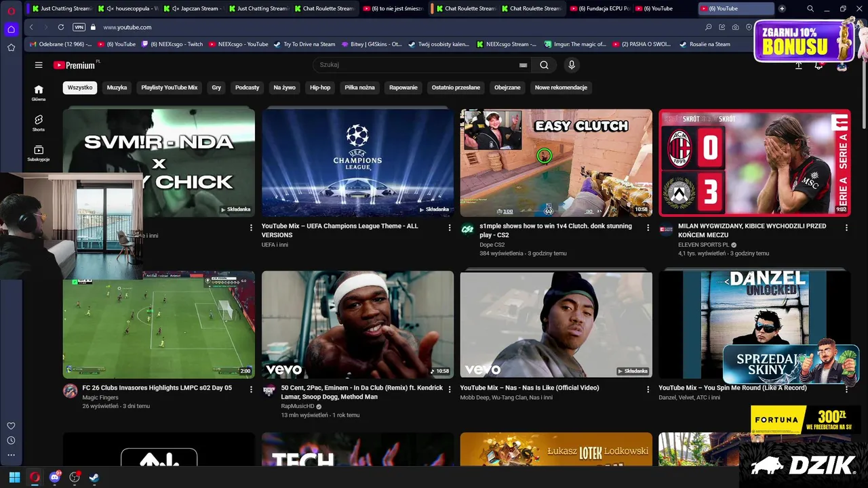Open on-screen keyboard icon in search box
Viewport: 868px width, 488px height.
coord(523,65)
